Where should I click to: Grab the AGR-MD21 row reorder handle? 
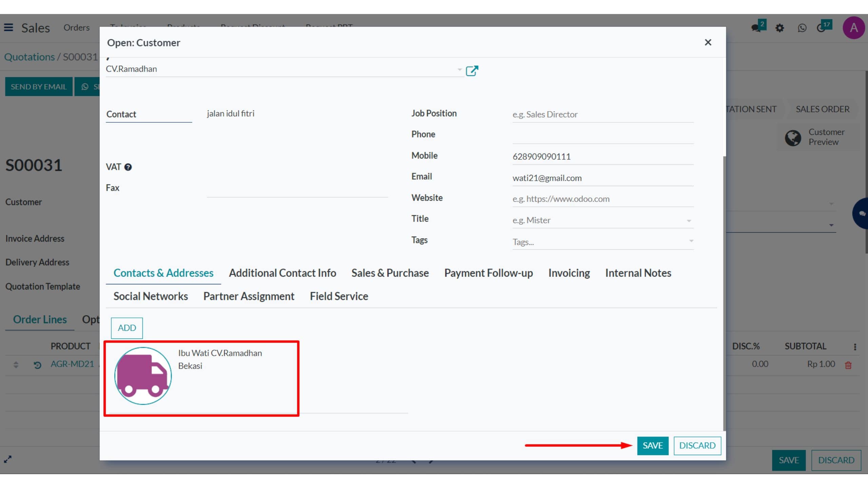(x=16, y=365)
